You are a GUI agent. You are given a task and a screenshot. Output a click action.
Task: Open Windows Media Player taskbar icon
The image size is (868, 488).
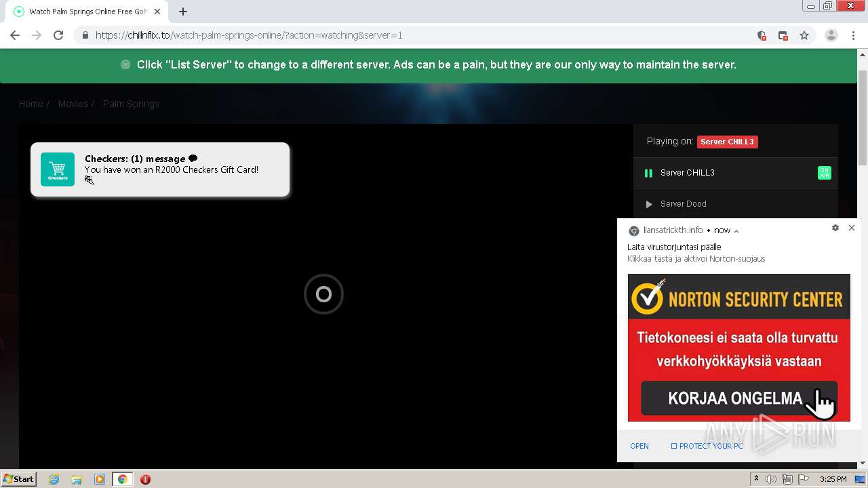(100, 479)
